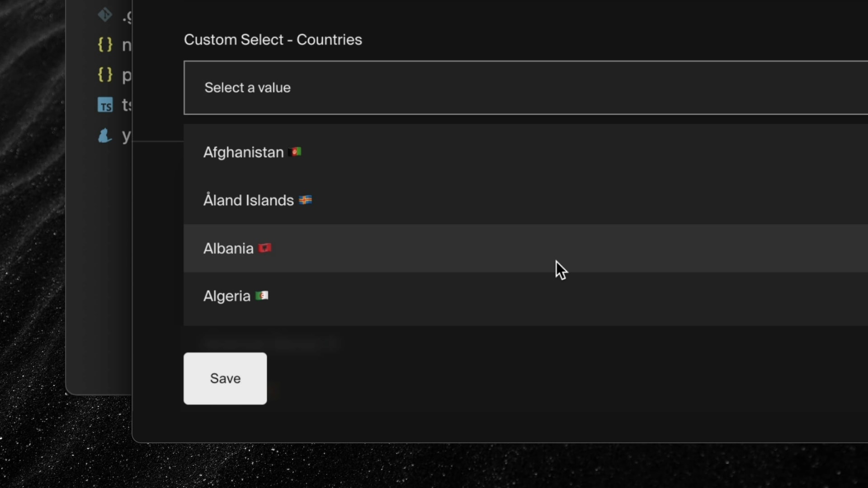Click the Albania flag emoji
Image resolution: width=868 pixels, height=488 pixels.
click(265, 248)
